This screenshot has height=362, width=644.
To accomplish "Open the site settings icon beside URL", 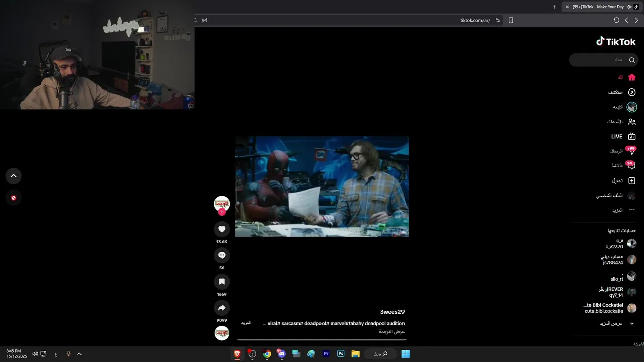I will [x=498, y=20].
